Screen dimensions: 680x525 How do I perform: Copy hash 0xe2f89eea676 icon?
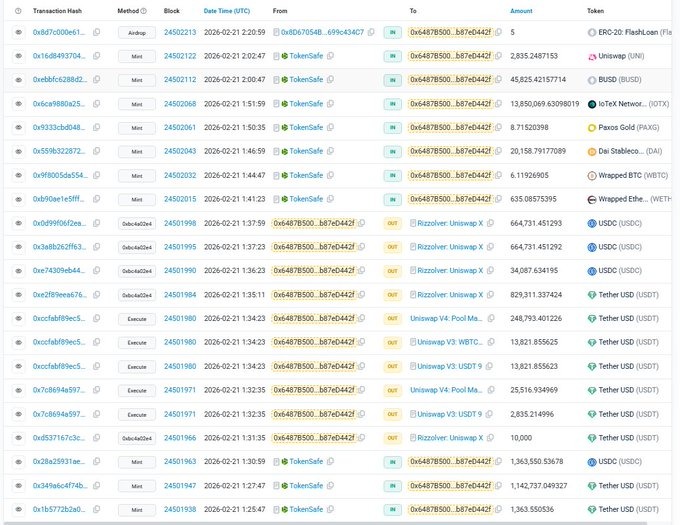point(96,294)
